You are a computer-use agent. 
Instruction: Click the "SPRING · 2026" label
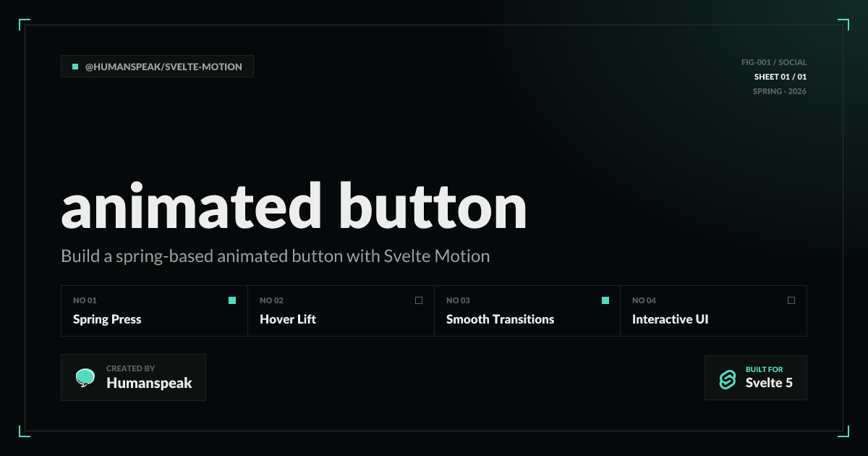point(780,91)
